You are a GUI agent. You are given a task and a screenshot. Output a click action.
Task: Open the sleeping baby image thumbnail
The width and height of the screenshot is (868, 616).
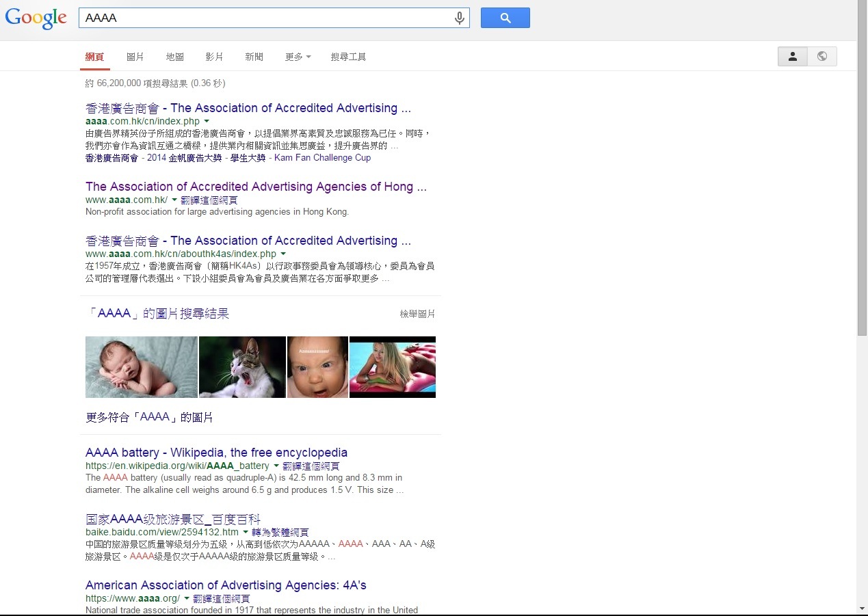click(141, 367)
